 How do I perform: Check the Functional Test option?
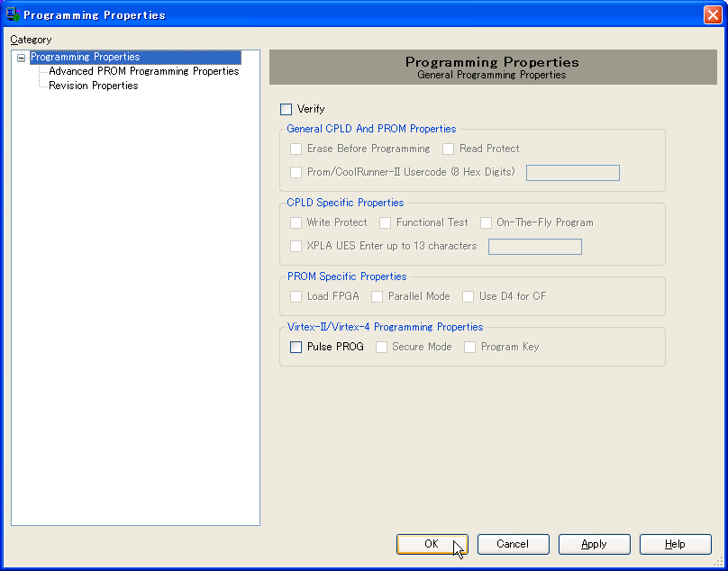[x=386, y=223]
